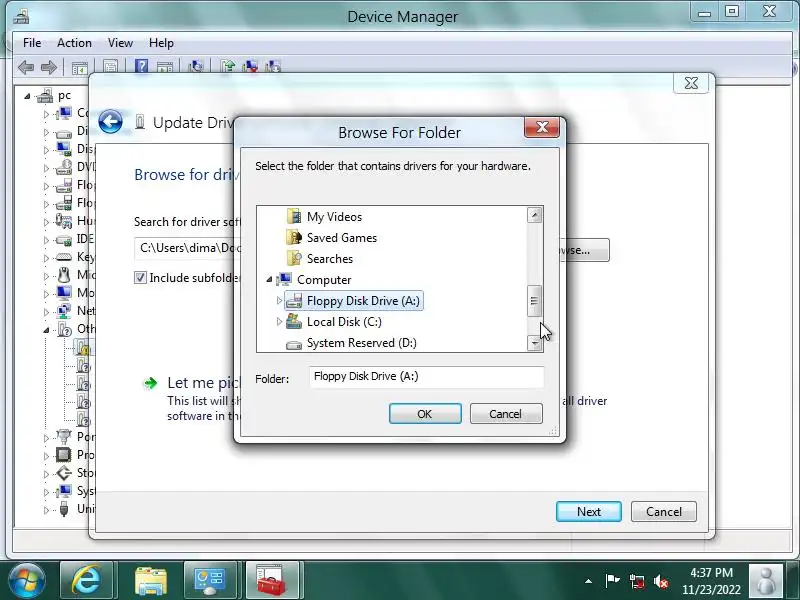Toggle the Show/Hide Console Tree toolbar icon

(x=80, y=67)
